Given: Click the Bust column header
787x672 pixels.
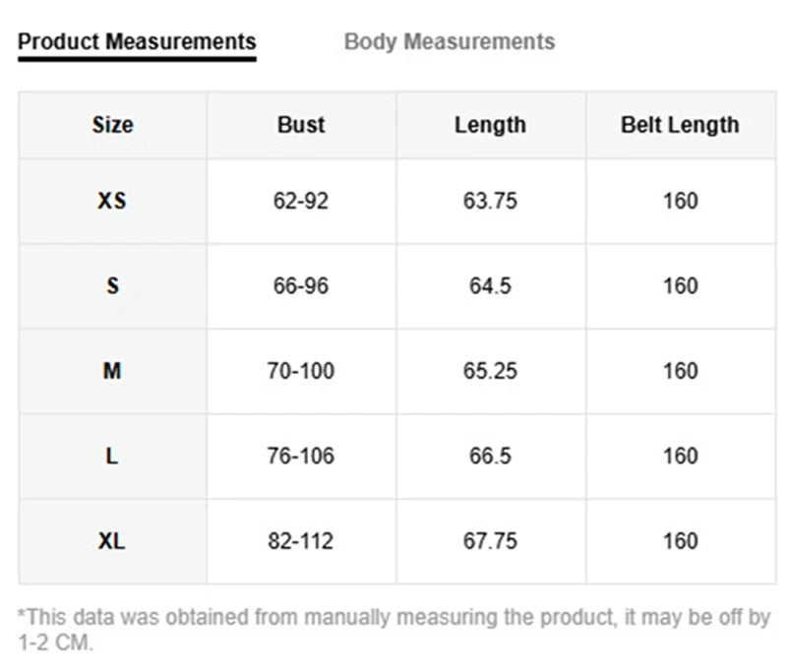Looking at the screenshot, I should pos(301,125).
